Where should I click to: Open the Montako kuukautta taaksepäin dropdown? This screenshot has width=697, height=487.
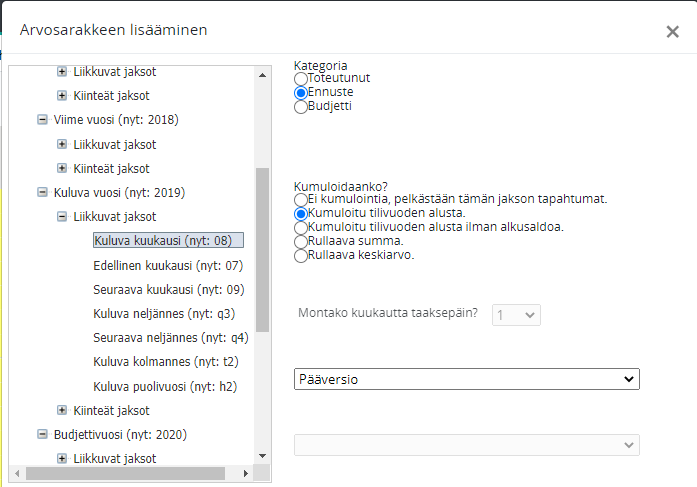click(x=517, y=314)
